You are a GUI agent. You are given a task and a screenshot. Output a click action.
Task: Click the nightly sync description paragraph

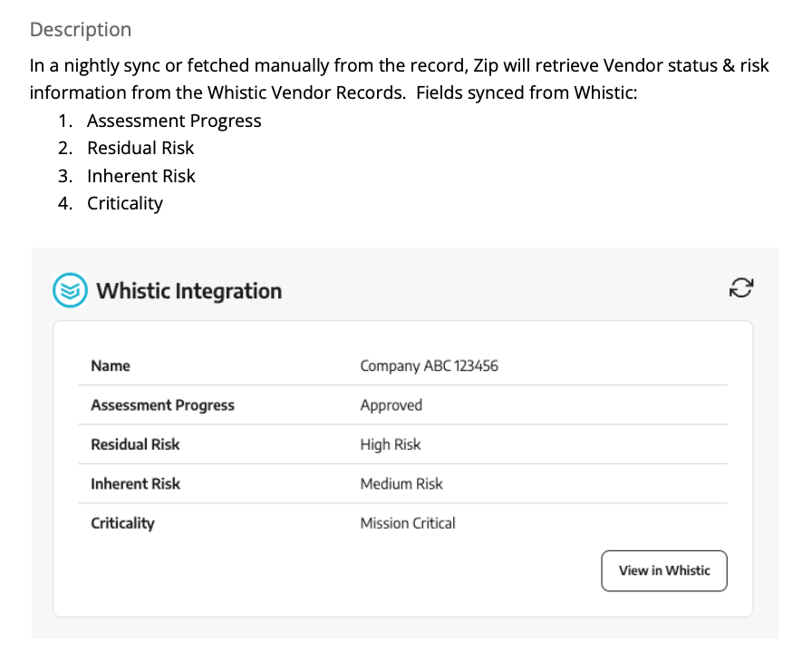tap(400, 79)
